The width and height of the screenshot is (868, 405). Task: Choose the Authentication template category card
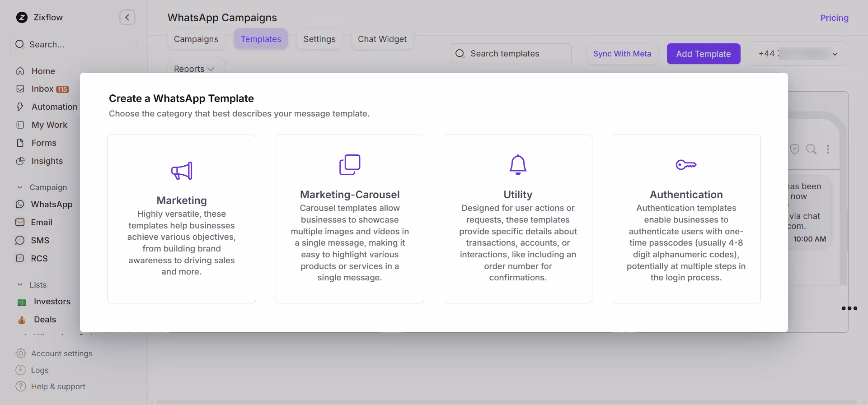click(x=686, y=219)
